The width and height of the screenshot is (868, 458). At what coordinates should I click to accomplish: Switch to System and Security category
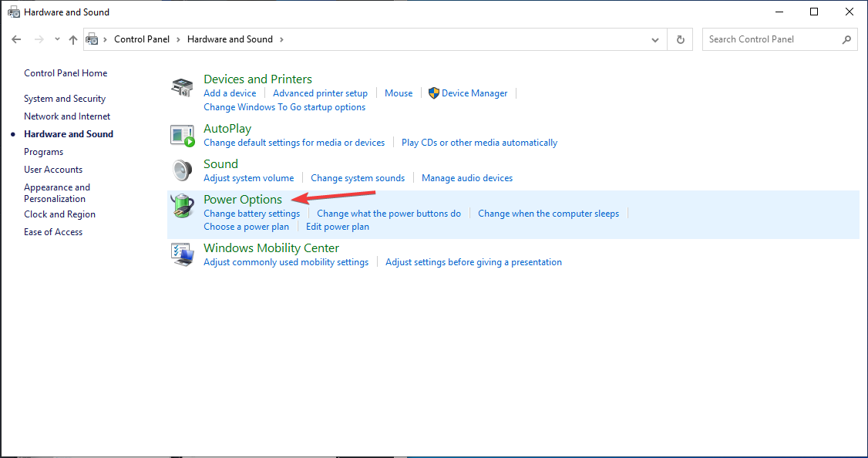coord(65,98)
